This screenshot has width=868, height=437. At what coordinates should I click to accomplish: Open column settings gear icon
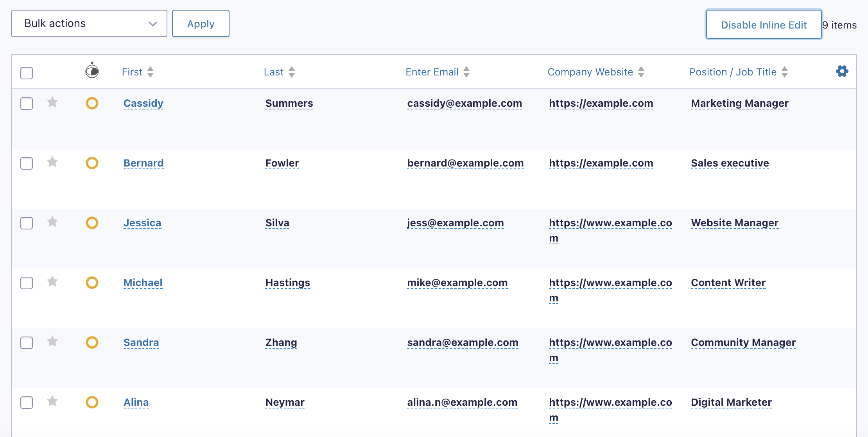(842, 71)
